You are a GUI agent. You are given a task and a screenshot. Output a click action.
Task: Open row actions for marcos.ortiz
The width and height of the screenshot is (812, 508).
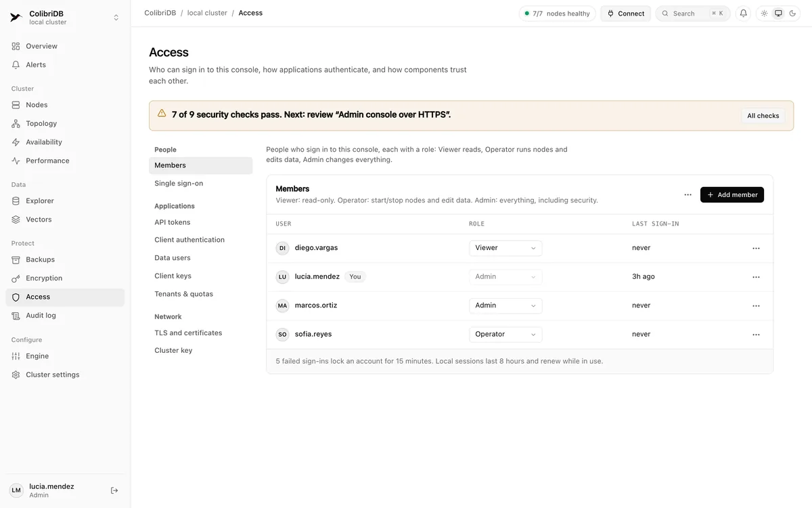pos(756,306)
